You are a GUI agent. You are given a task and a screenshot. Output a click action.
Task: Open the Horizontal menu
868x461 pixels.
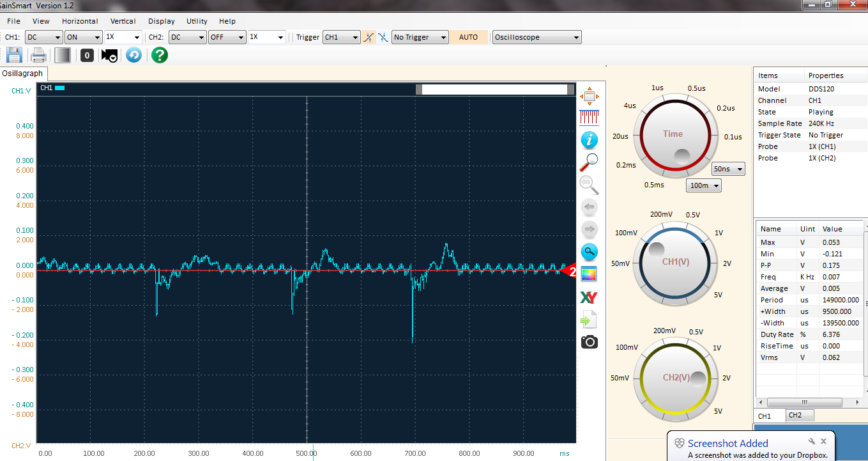coord(80,21)
